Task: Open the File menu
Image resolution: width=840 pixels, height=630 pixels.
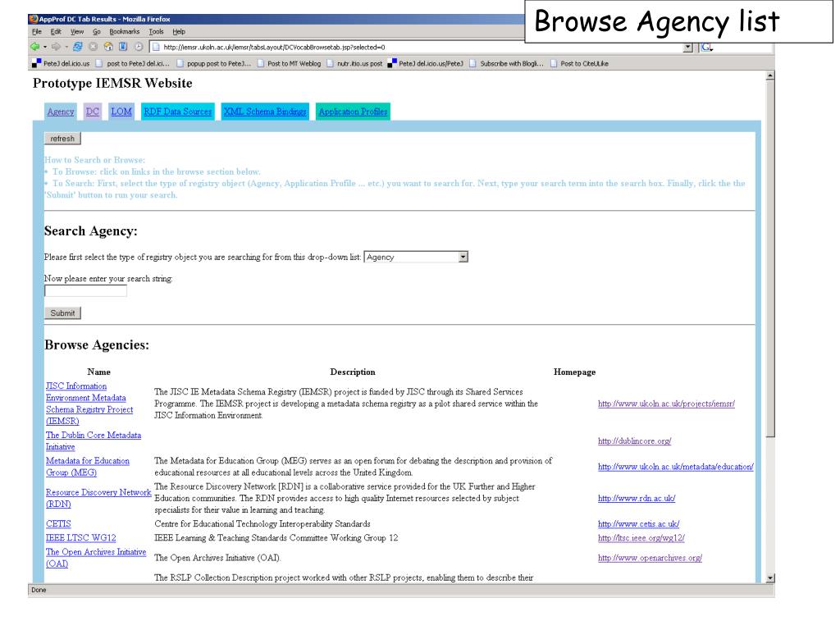Action: [36, 32]
